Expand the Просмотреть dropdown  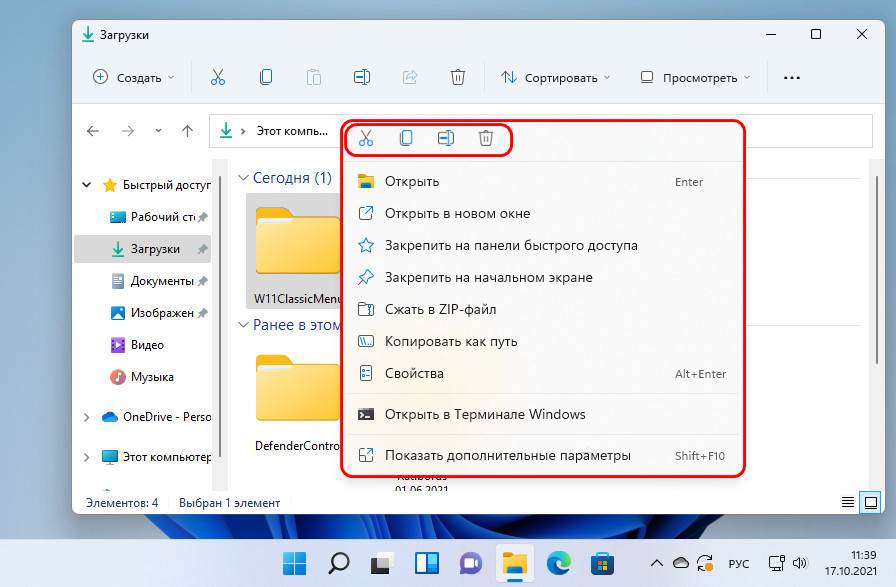tap(695, 77)
